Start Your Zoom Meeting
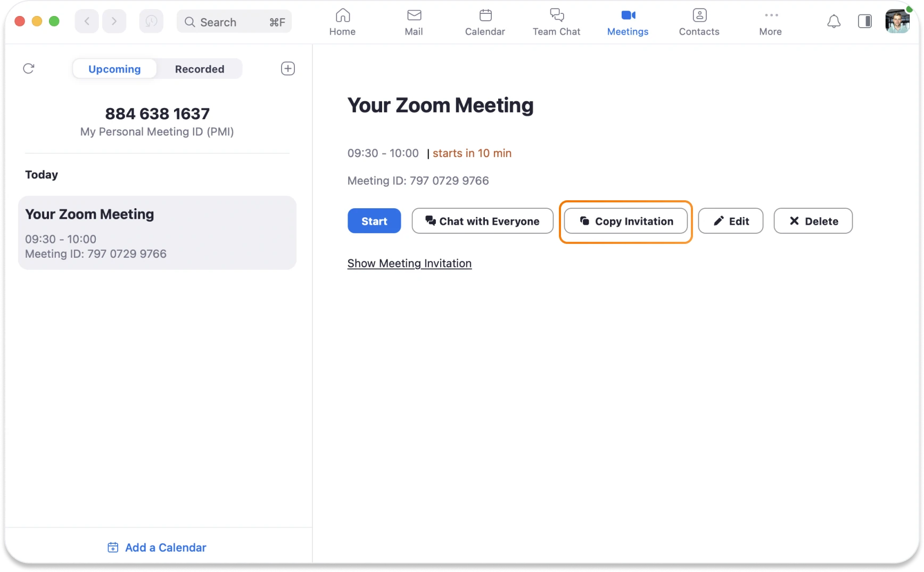 [374, 220]
